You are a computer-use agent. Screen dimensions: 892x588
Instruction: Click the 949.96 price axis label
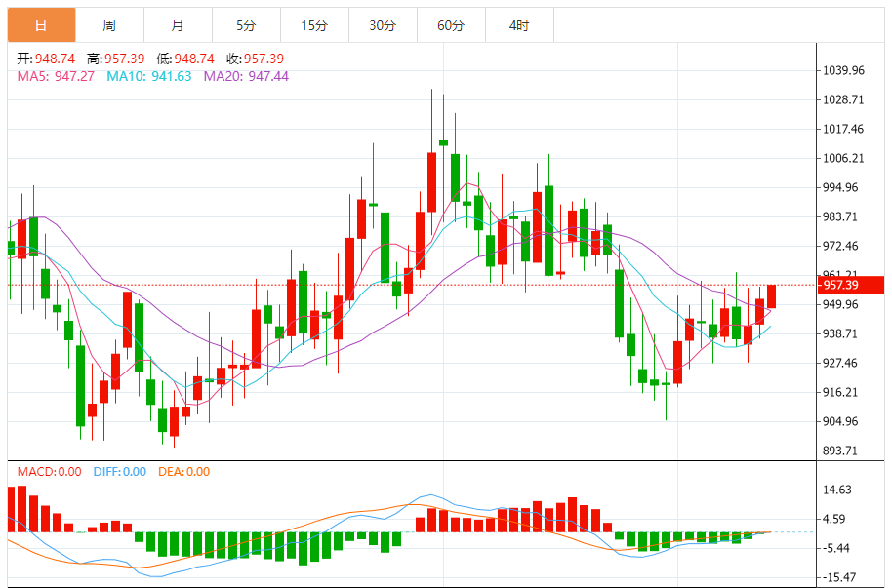pyautogui.click(x=840, y=304)
